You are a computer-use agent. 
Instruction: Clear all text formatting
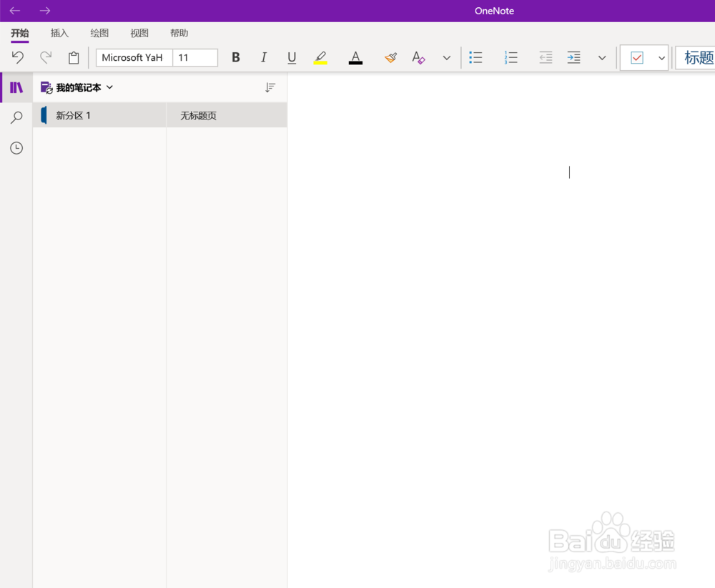click(x=418, y=57)
